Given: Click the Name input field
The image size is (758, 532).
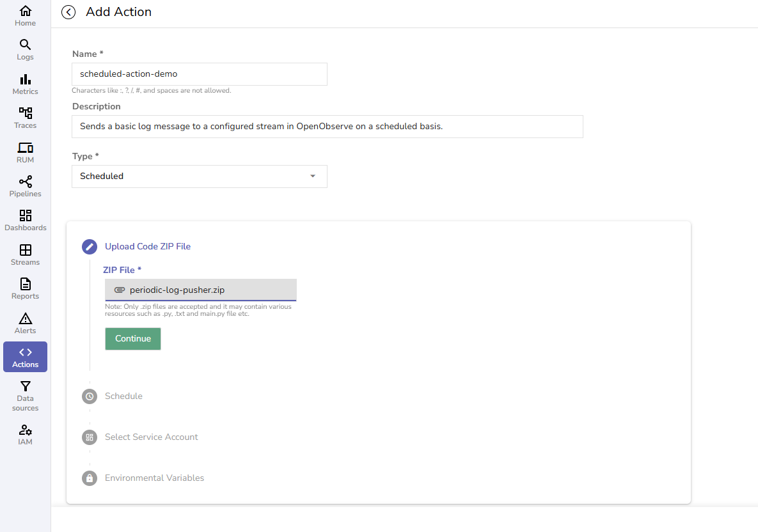Looking at the screenshot, I should (198, 74).
